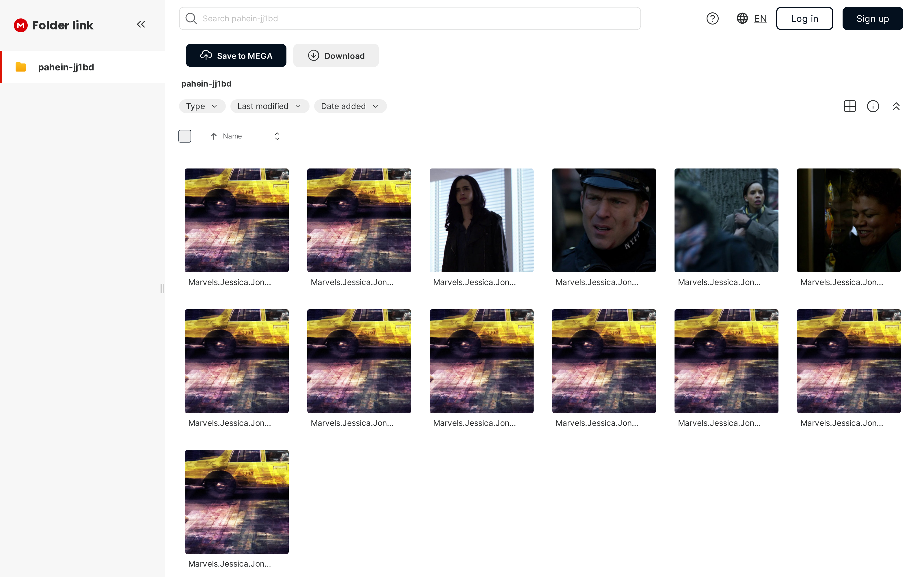Image resolution: width=924 pixels, height=577 pixels.
Task: Click the globe language icon
Action: click(742, 18)
